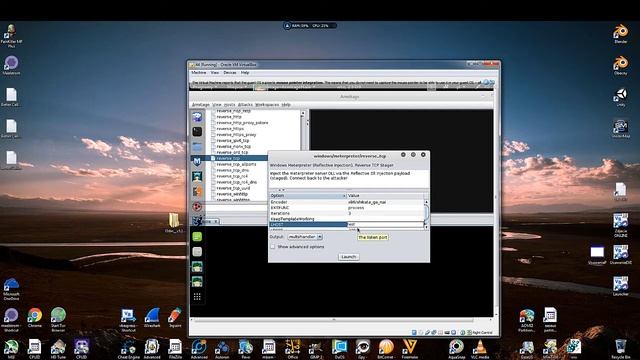This screenshot has width=640, height=360.
Task: Open the Unity desktop shortcut
Action: (620, 97)
